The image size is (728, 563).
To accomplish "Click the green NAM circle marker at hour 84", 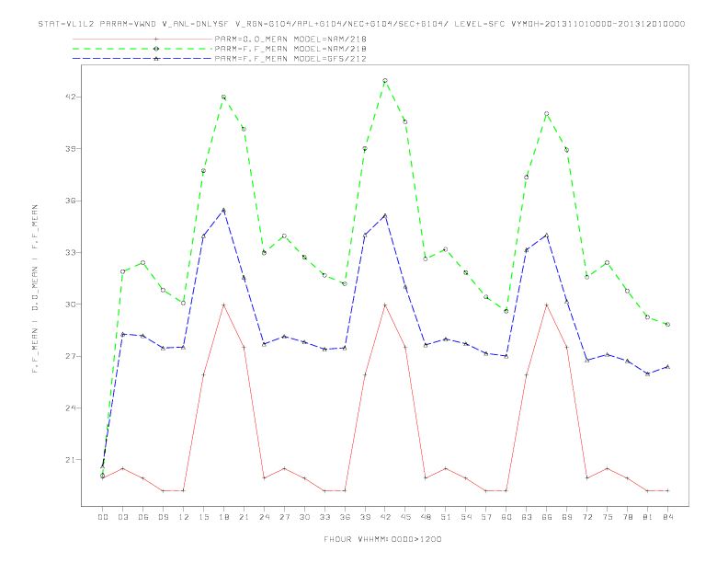I will click(x=667, y=324).
